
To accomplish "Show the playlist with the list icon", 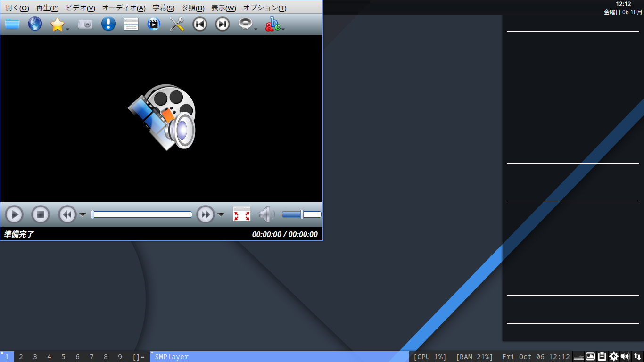I will (131, 24).
